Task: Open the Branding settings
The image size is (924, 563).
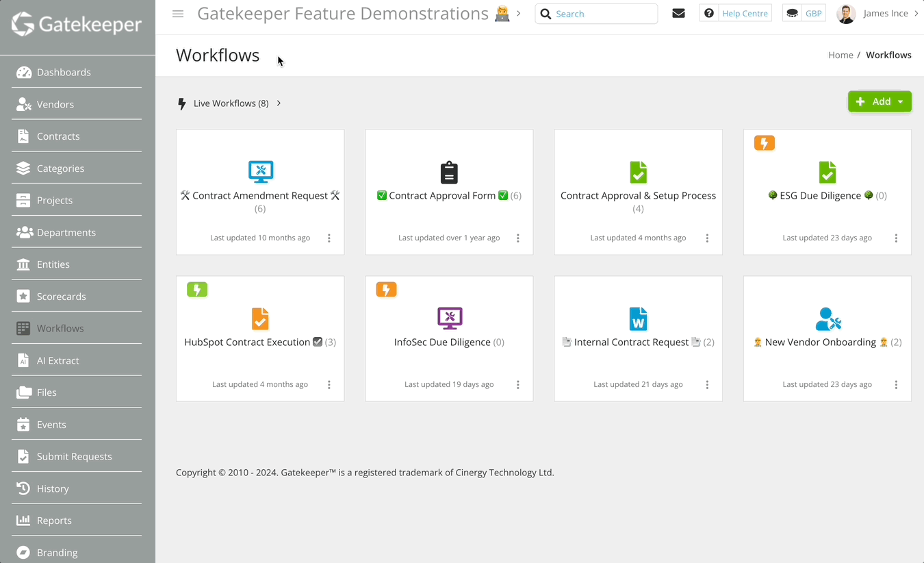Action: pyautogui.click(x=57, y=552)
